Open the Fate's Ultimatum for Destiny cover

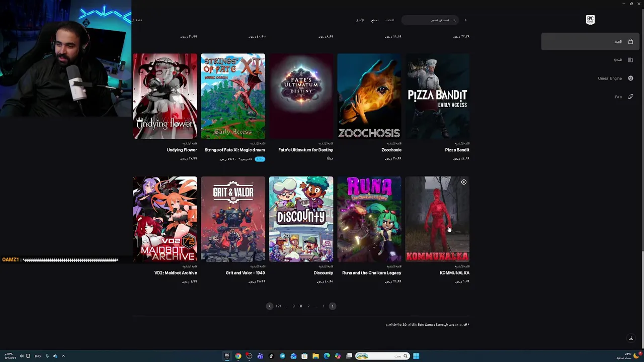pos(301,96)
